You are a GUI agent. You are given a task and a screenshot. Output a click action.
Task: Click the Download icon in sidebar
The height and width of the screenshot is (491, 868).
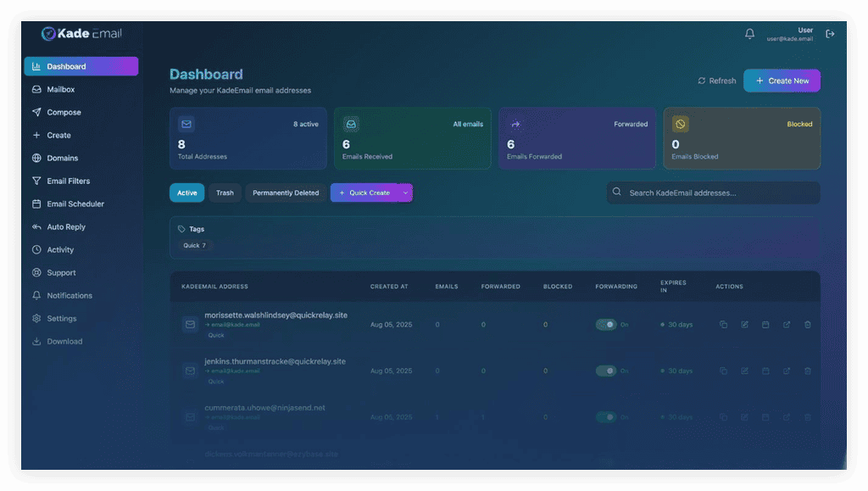[36, 342]
